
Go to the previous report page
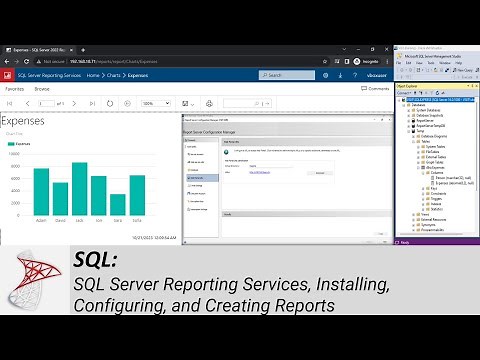coord(28,104)
